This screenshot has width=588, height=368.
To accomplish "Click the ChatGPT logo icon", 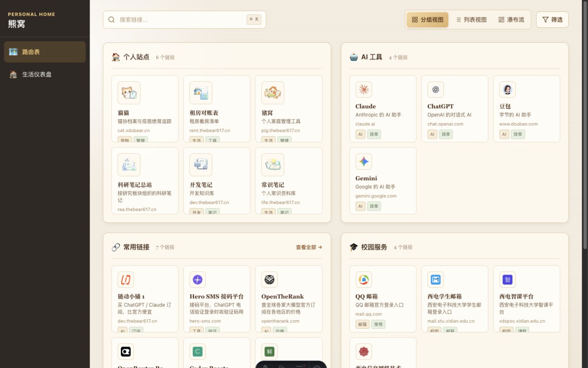I will pyautogui.click(x=435, y=89).
